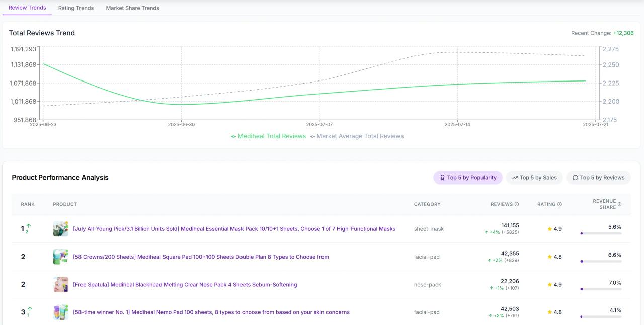Click the info icon next to REVENUE SHARE header
The image size is (644, 325).
tap(619, 204)
